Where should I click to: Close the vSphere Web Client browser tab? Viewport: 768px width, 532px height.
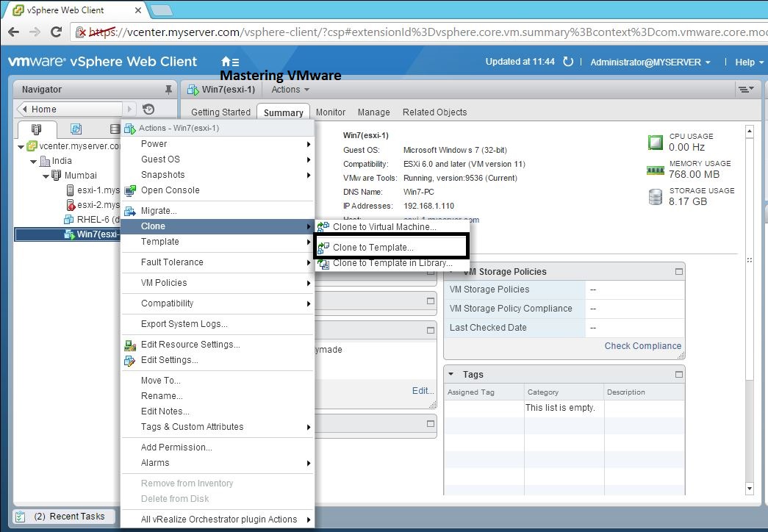coord(138,10)
